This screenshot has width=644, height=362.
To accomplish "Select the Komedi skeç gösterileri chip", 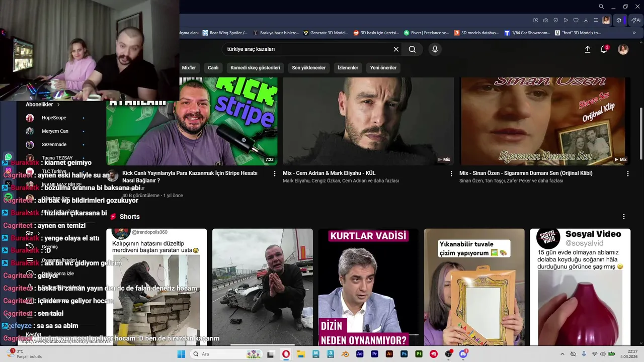I will click(255, 68).
